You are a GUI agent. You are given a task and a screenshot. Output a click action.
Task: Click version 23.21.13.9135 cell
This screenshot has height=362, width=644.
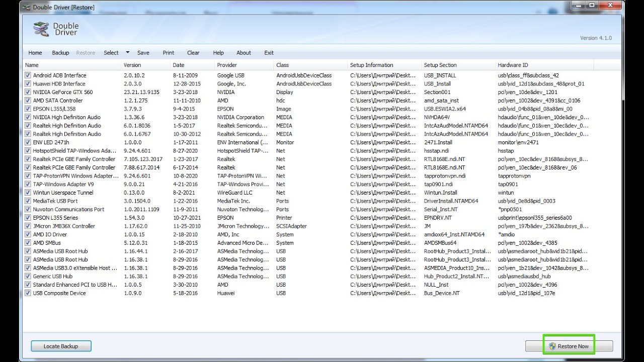tap(141, 92)
